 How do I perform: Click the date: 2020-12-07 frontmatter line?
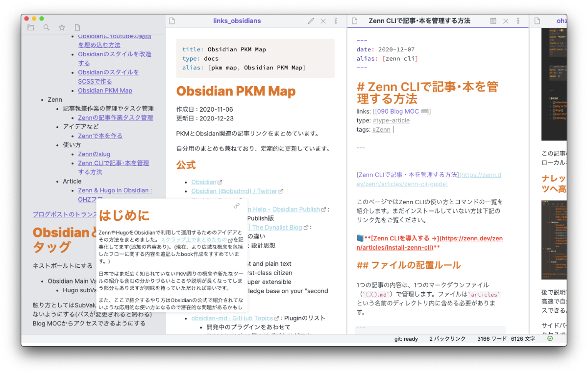pos(386,49)
